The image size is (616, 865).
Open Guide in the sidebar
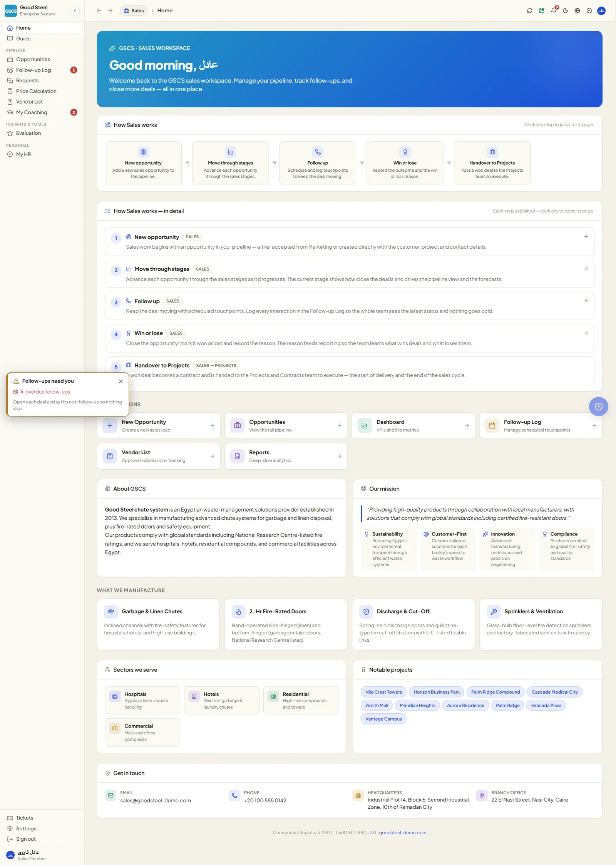tap(42, 38)
